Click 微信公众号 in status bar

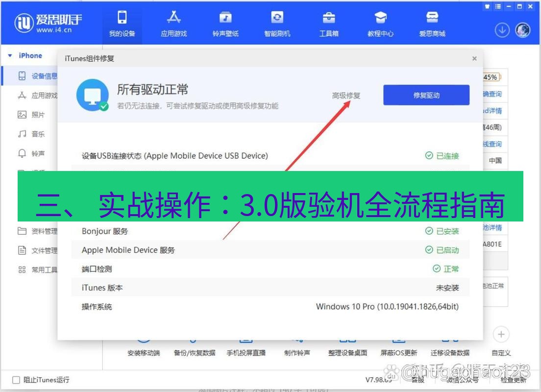tap(462, 380)
